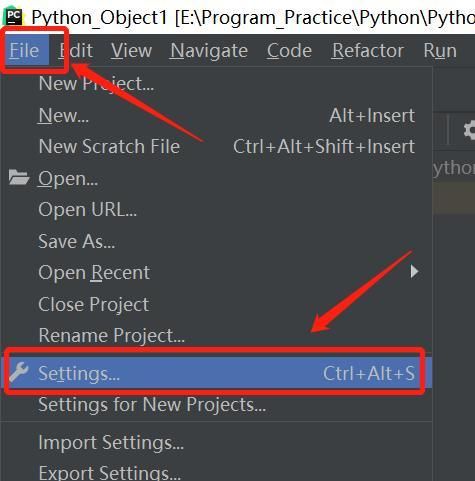Open the File menu
The width and height of the screenshot is (475, 481).
[x=24, y=51]
